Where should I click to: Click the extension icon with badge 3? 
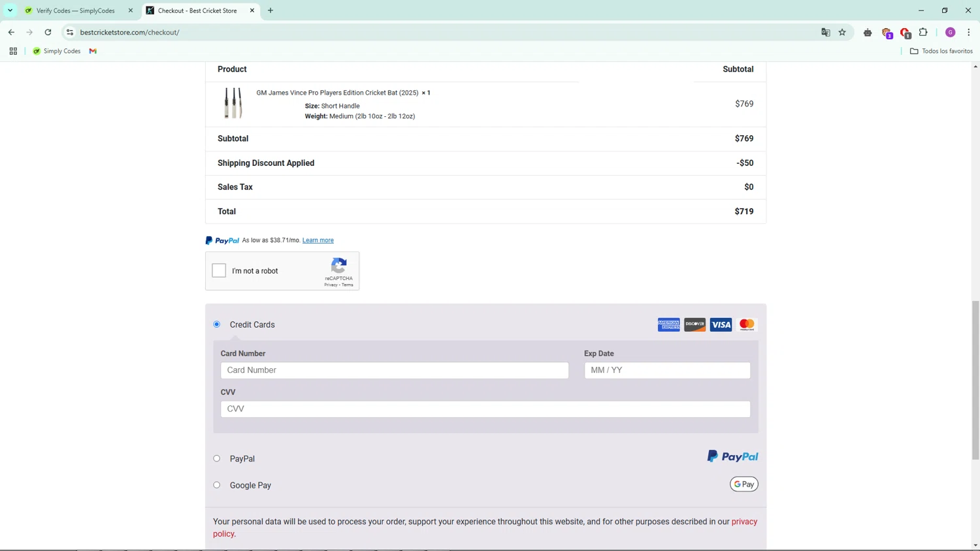pos(887,33)
